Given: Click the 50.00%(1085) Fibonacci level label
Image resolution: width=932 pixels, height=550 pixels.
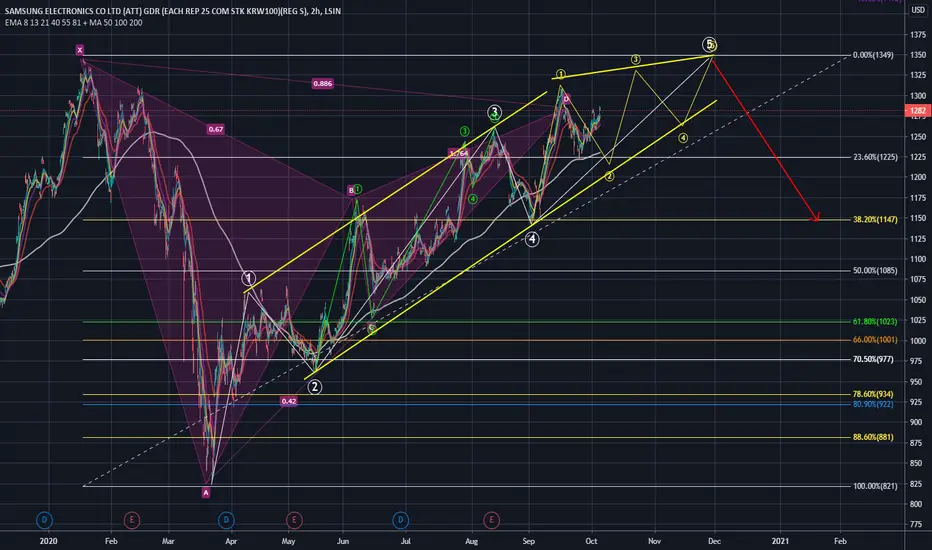Looking at the screenshot, I should (x=875, y=271).
